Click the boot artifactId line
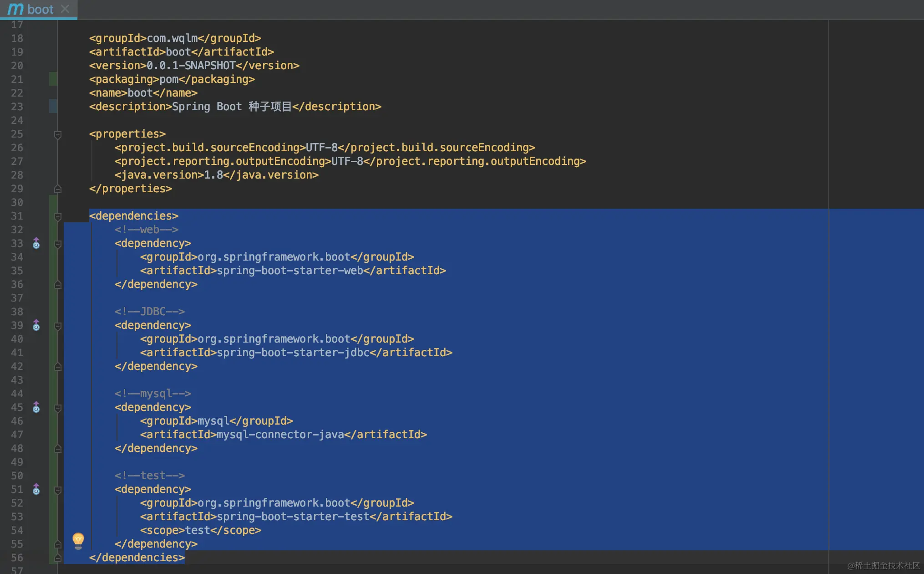Image resolution: width=924 pixels, height=574 pixels. tap(182, 52)
